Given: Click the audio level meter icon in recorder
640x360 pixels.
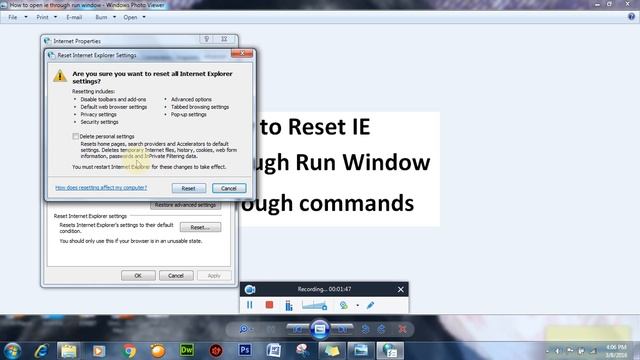Looking at the screenshot, I should pos(289,305).
